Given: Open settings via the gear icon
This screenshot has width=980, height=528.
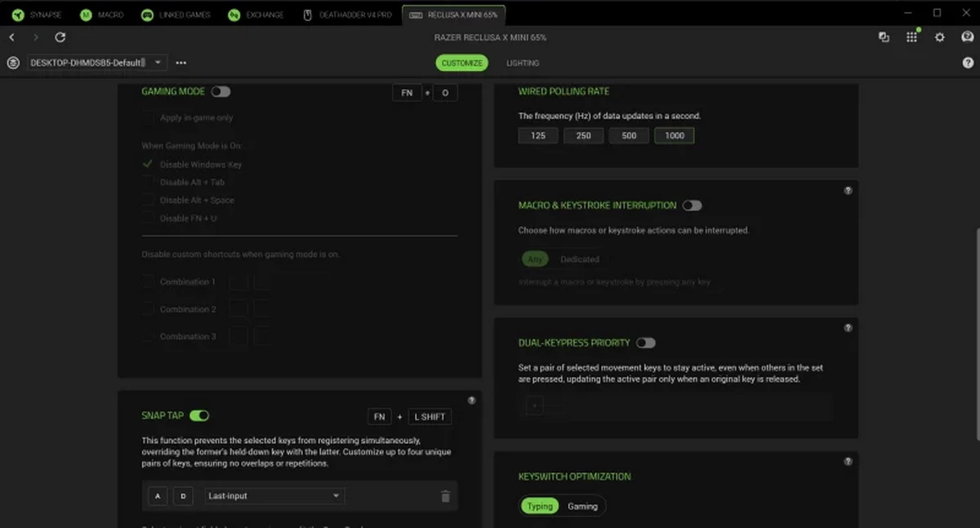Looking at the screenshot, I should pos(940,38).
